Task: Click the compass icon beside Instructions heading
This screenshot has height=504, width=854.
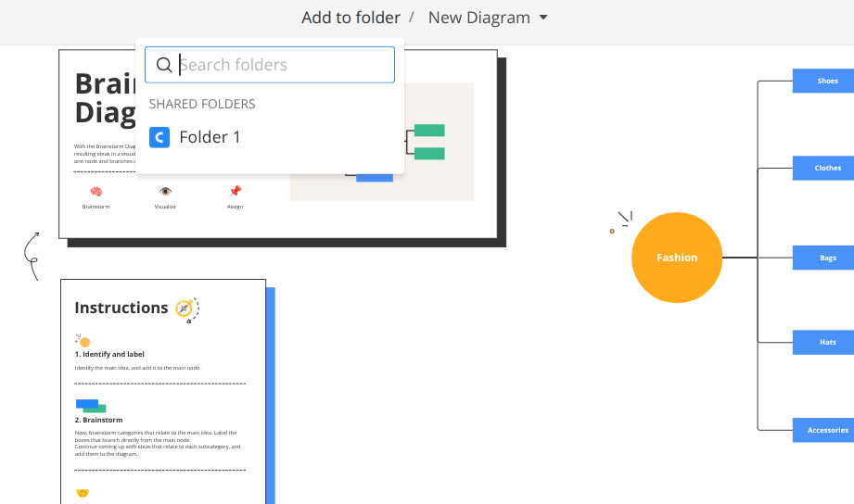Action: tap(185, 309)
